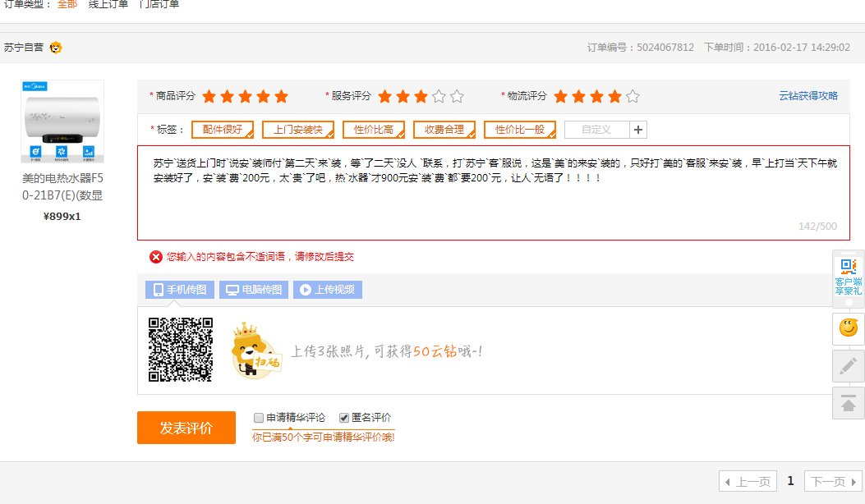Click the back-to-top arrow icon

point(848,403)
